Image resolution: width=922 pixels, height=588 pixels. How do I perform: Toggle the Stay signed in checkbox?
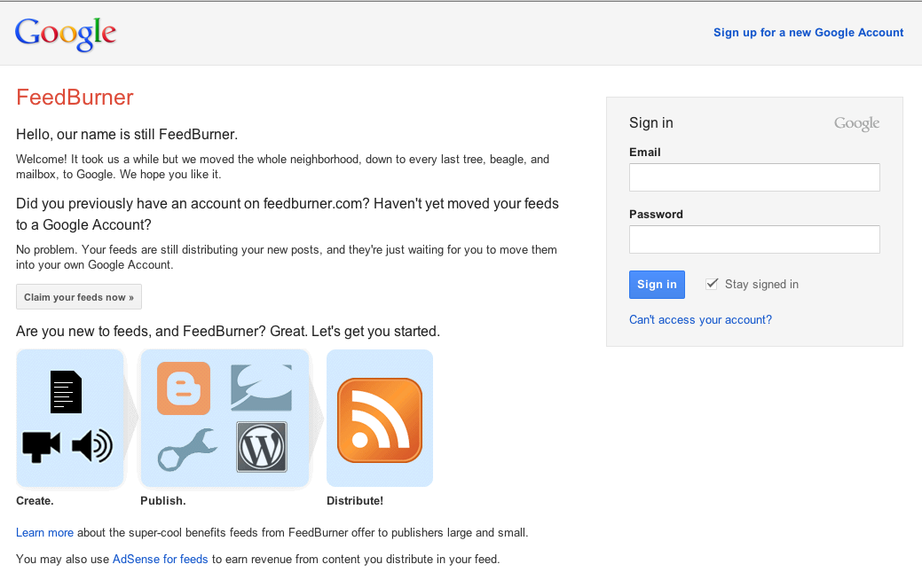[x=712, y=284]
